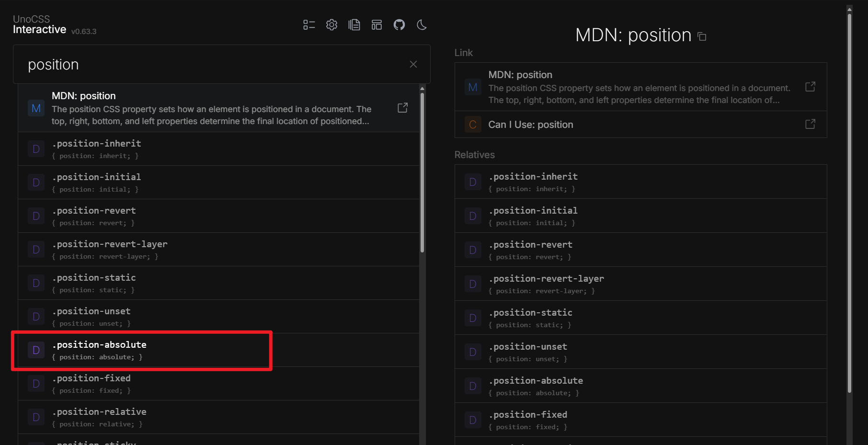868x445 pixels.
Task: Open the GitHub repository icon
Action: point(399,25)
